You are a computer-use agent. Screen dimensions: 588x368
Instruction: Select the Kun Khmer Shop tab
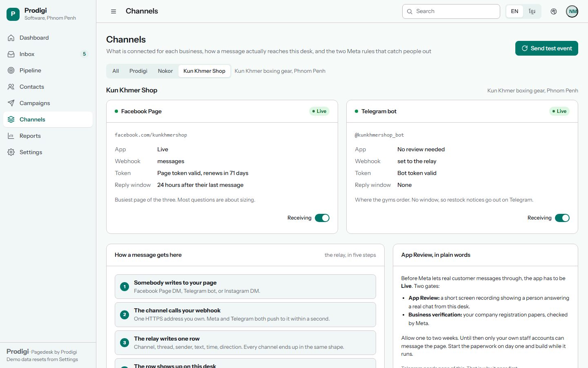pos(204,71)
